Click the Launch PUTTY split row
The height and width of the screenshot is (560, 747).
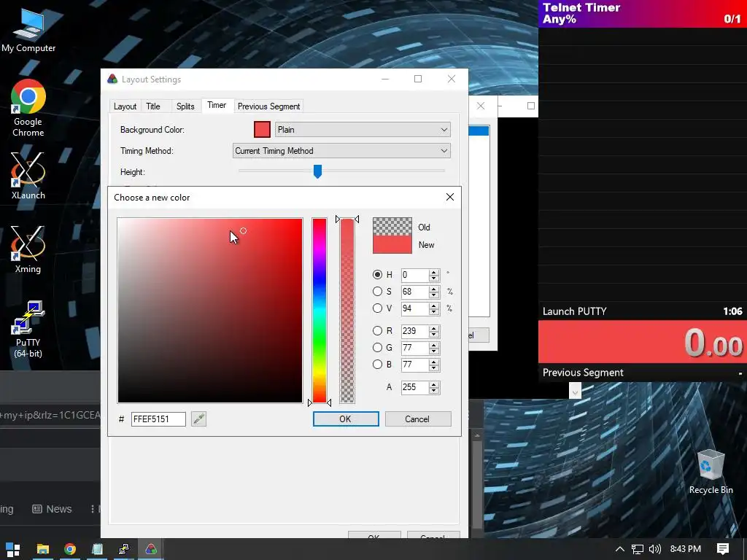pyautogui.click(x=642, y=311)
